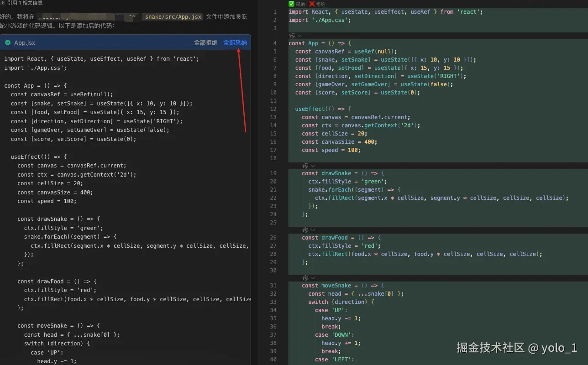Click 'const moveSnake' line in left chat code block
This screenshot has height=365, width=588.
pyautogui.click(x=58, y=326)
